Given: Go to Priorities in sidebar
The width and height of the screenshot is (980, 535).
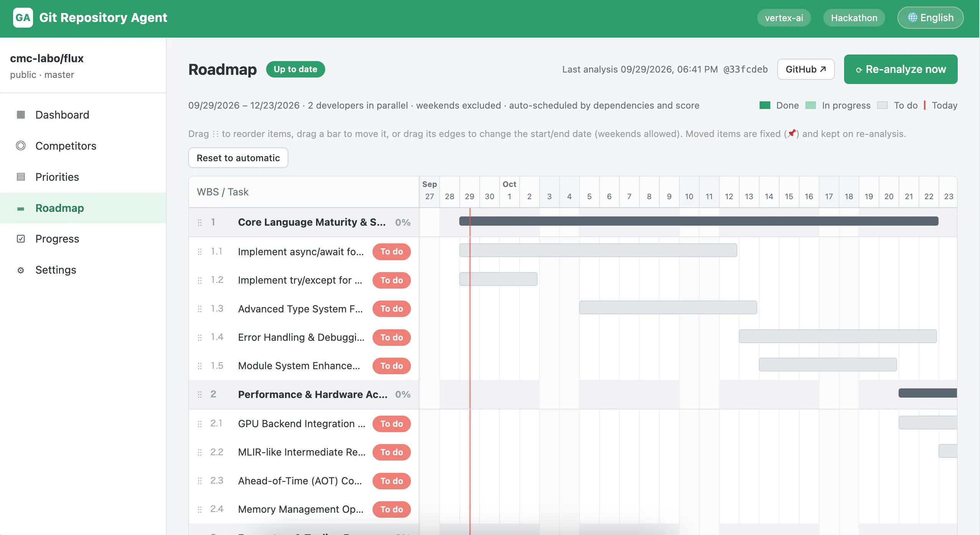Looking at the screenshot, I should tap(83, 177).
